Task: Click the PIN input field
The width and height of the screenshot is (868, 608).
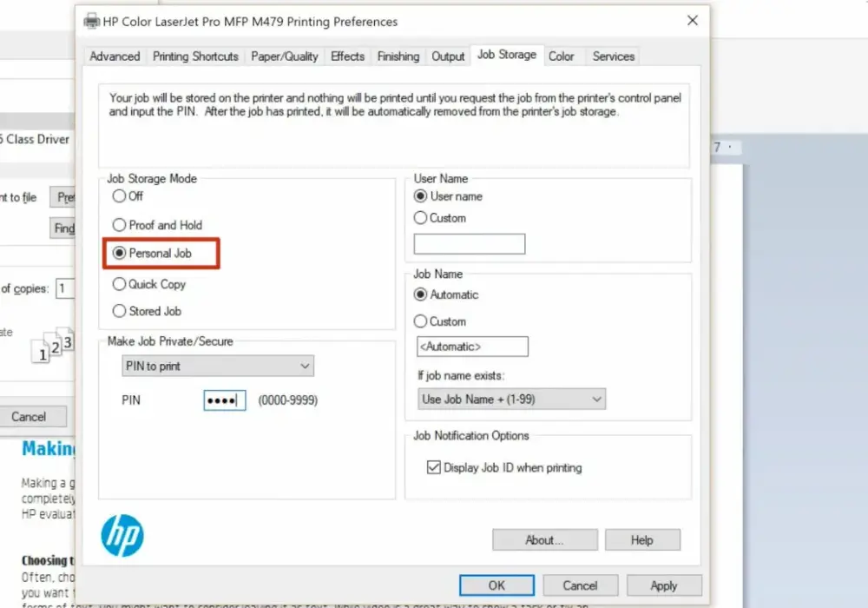Action: pyautogui.click(x=225, y=400)
